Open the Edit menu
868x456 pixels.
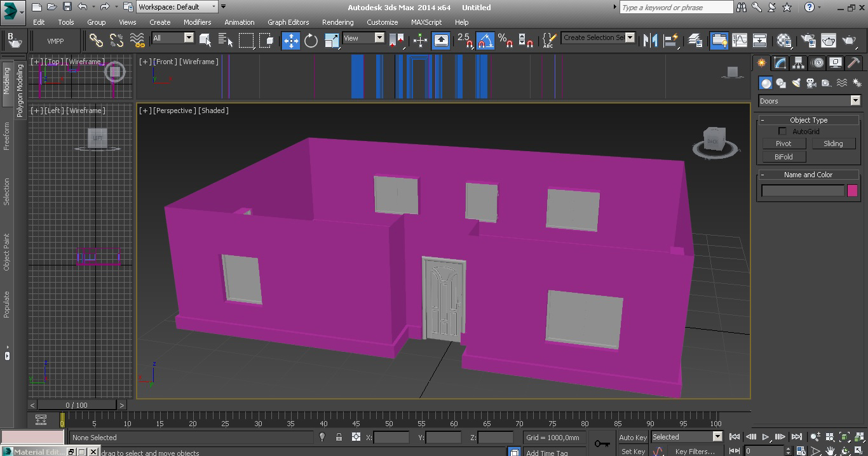coord(39,22)
